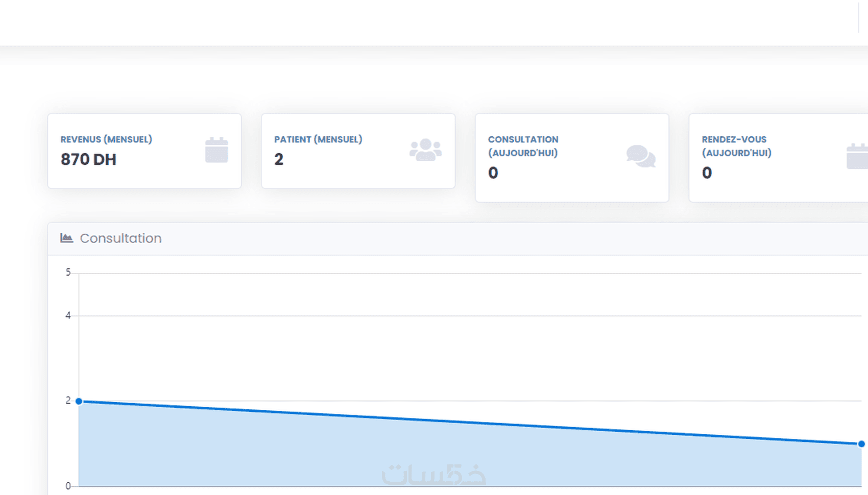Click the y-axis label 4
Image resolution: width=868 pixels, height=495 pixels.
68,315
